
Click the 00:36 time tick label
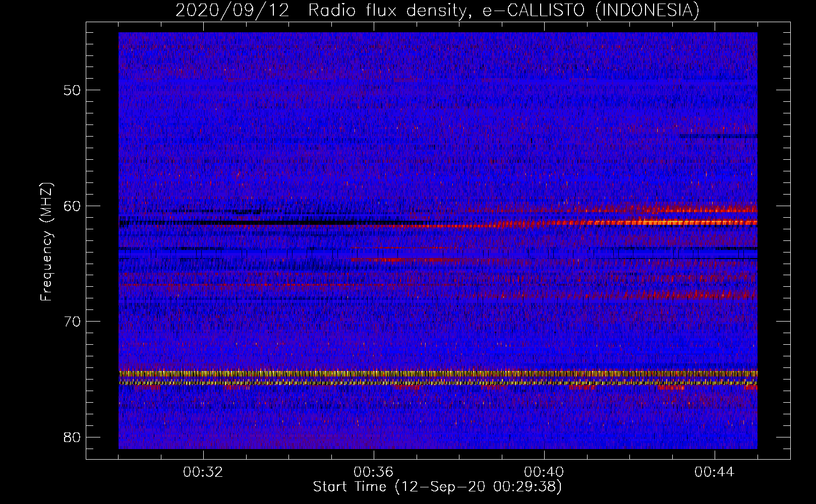pos(374,472)
